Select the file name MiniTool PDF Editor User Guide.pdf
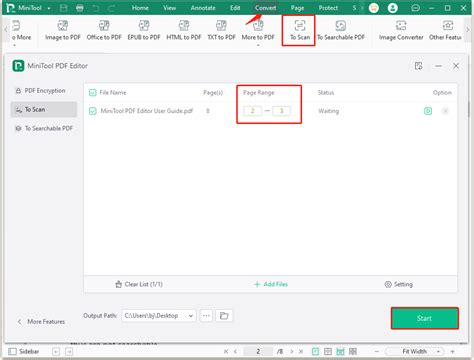The image size is (474, 360). (147, 111)
